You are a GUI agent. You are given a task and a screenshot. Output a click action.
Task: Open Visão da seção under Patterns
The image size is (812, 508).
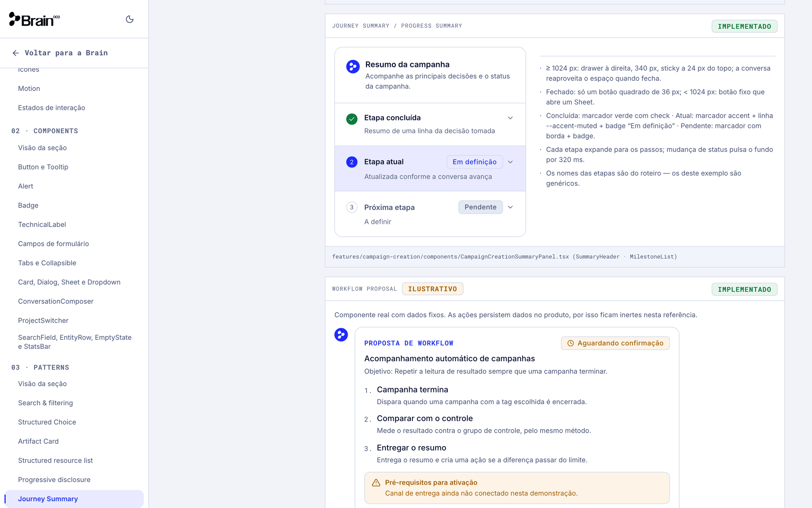[x=42, y=383]
